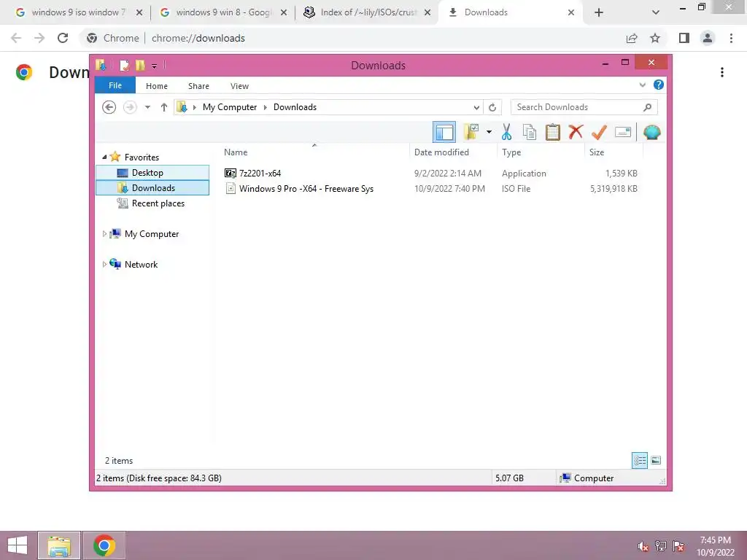Image resolution: width=747 pixels, height=560 pixels.
Task: Open the address bar history dropdown
Action: [x=476, y=108]
